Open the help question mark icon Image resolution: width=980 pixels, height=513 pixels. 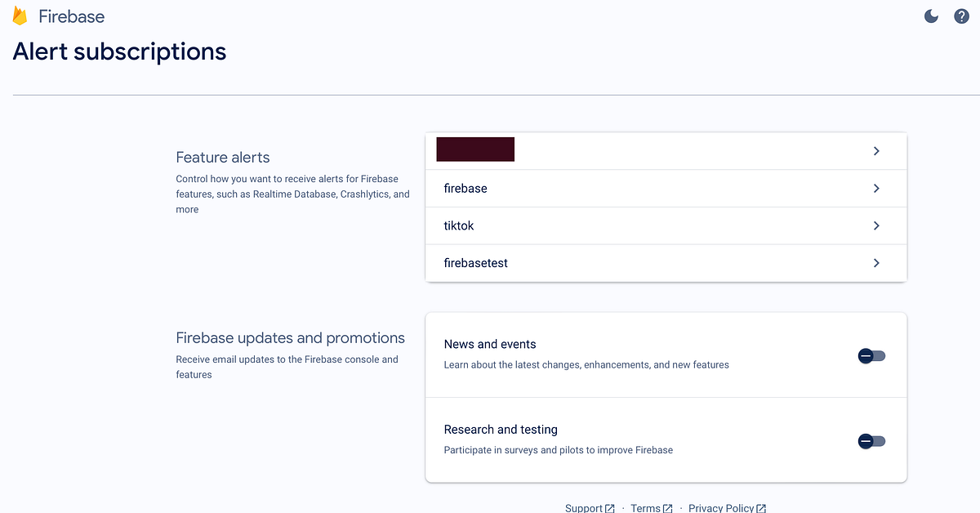coord(961,16)
